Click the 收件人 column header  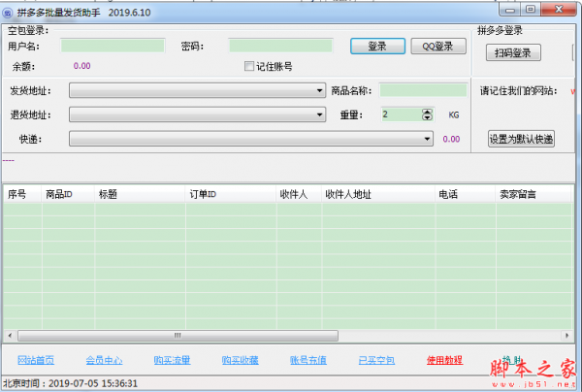tap(299, 194)
